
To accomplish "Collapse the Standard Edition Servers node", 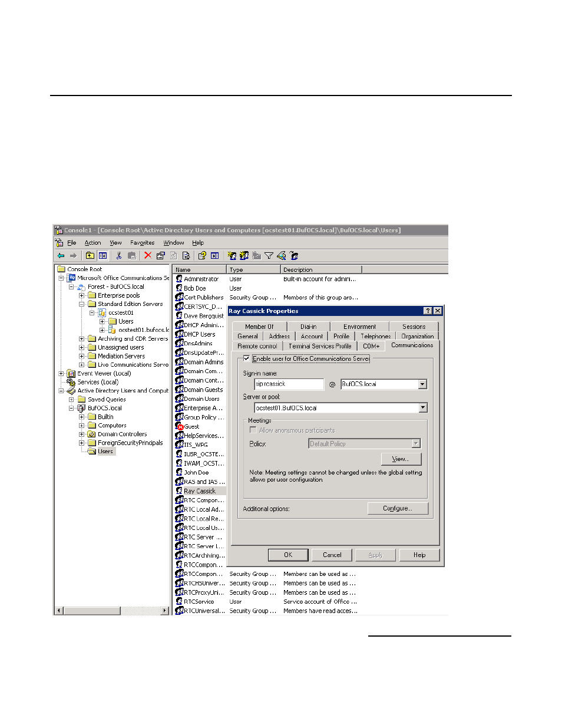I will 82,304.
